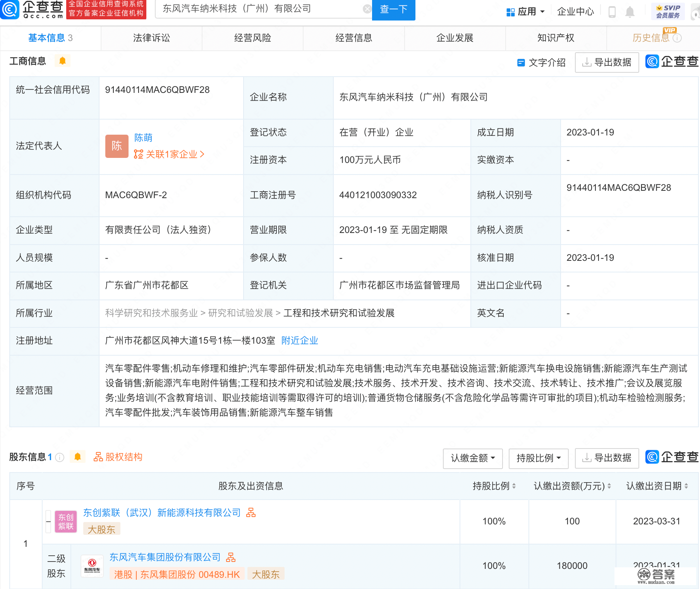The width and height of the screenshot is (700, 589).
Task: Click the 陈 avatar of legal representative
Action: pos(117,146)
